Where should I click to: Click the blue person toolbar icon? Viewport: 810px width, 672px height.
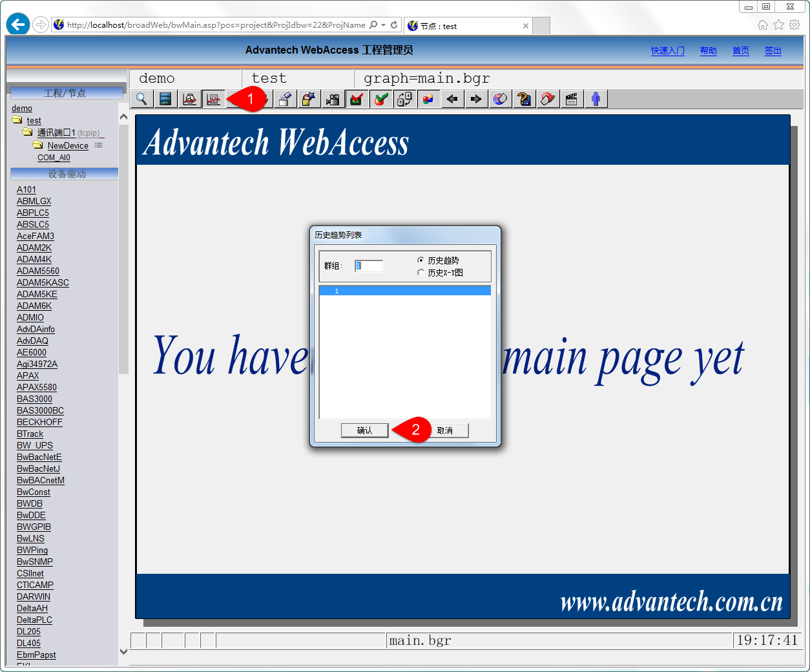(596, 99)
